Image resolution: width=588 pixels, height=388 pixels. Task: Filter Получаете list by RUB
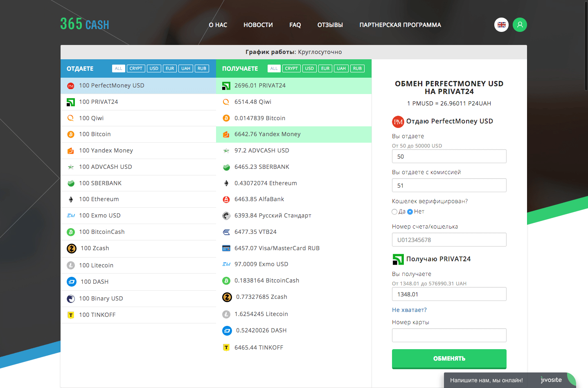pyautogui.click(x=358, y=69)
